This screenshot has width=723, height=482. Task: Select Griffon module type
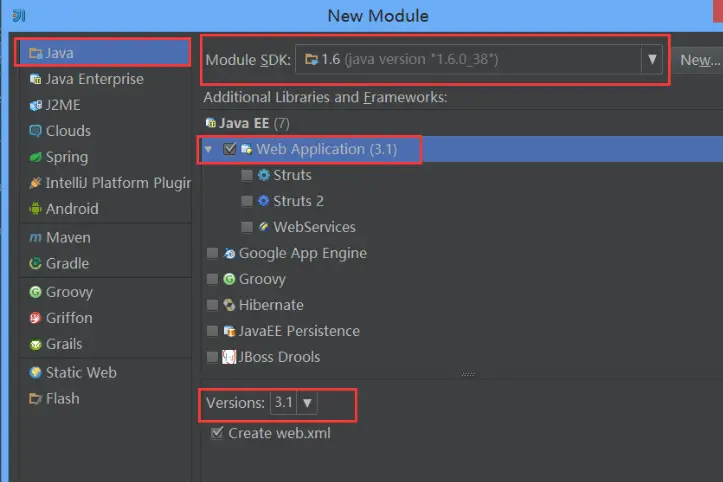tap(105, 318)
